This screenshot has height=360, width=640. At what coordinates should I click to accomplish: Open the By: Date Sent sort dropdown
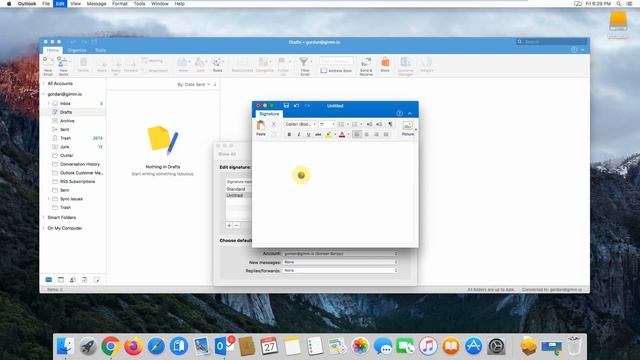click(193, 84)
